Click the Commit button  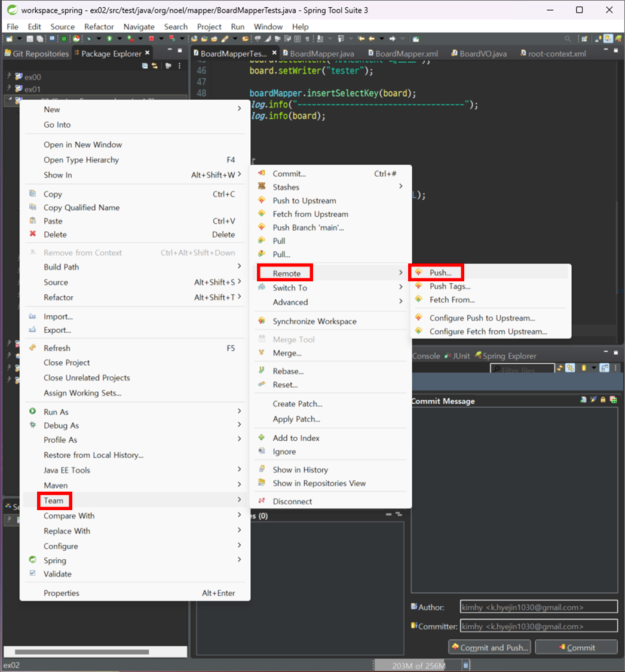(577, 647)
